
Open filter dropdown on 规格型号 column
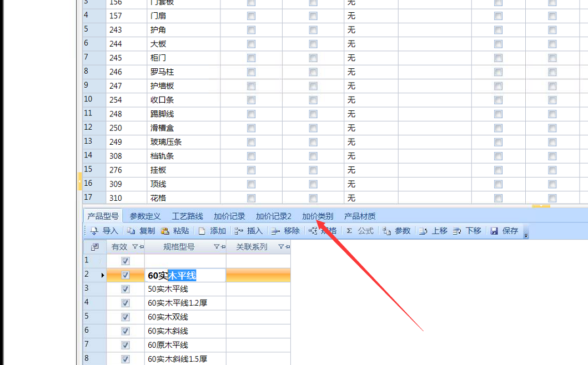(217, 247)
